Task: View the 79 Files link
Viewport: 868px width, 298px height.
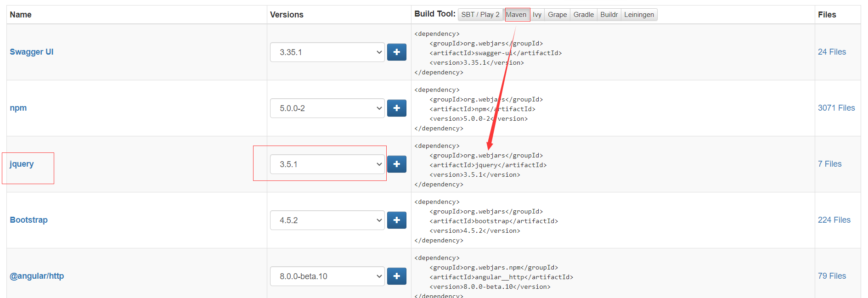Action: 832,276
